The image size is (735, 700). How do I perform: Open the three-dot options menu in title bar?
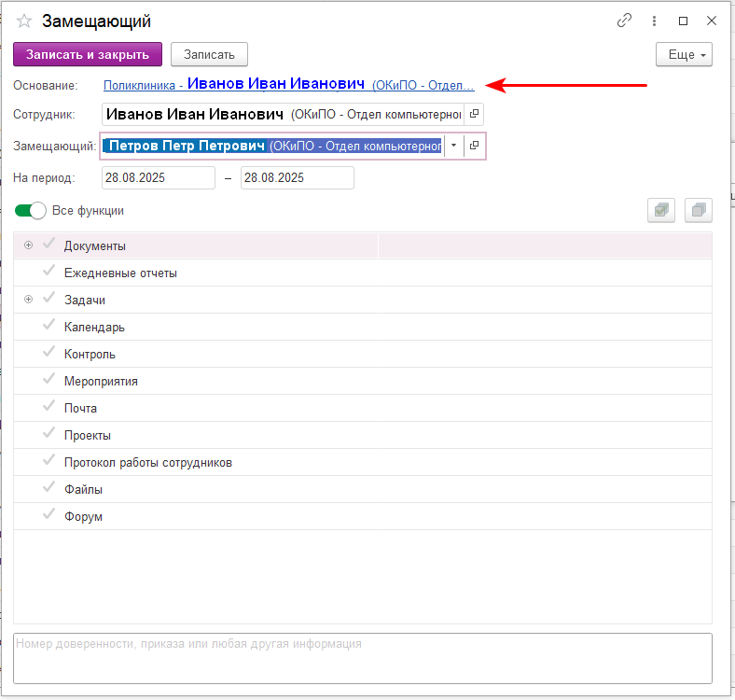pyautogui.click(x=654, y=21)
